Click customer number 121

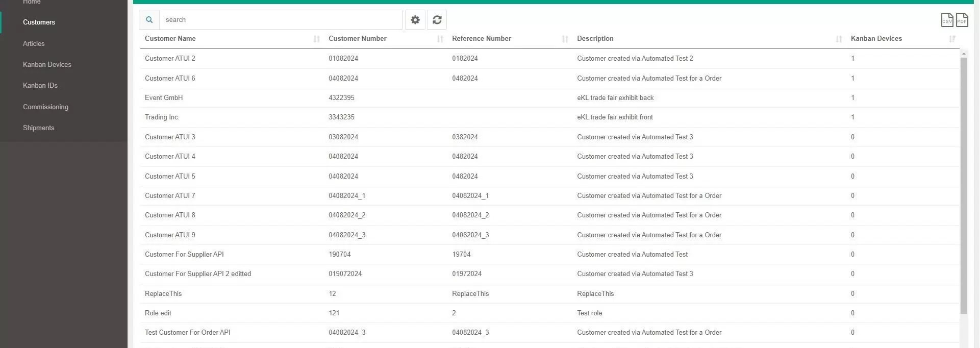(334, 313)
